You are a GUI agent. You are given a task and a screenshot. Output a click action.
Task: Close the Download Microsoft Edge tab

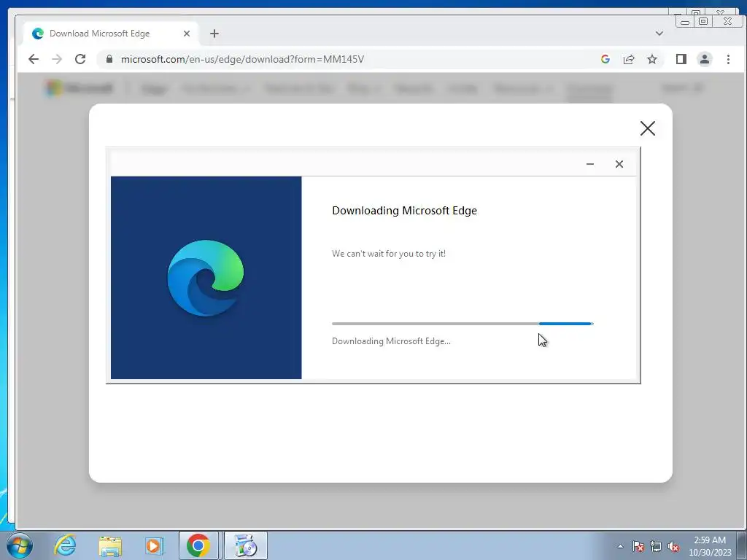187,34
